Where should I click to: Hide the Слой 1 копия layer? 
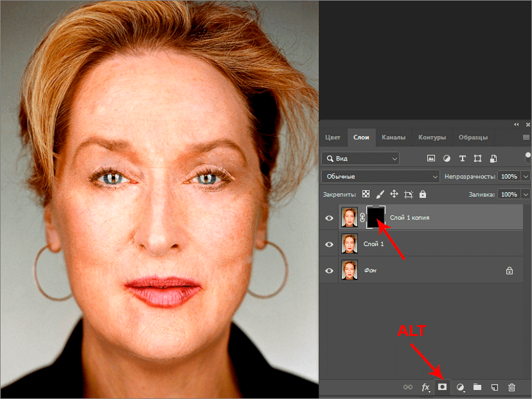(x=330, y=218)
